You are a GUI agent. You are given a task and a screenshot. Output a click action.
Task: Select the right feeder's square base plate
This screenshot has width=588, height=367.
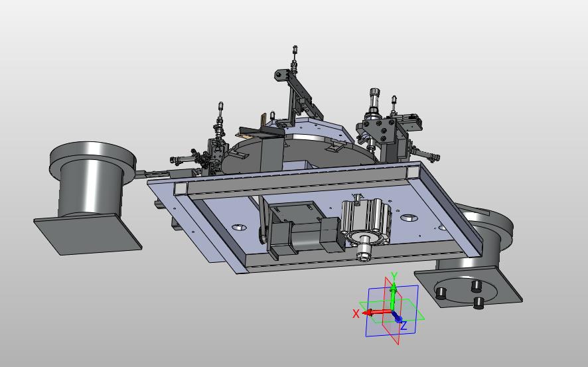[x=469, y=286]
